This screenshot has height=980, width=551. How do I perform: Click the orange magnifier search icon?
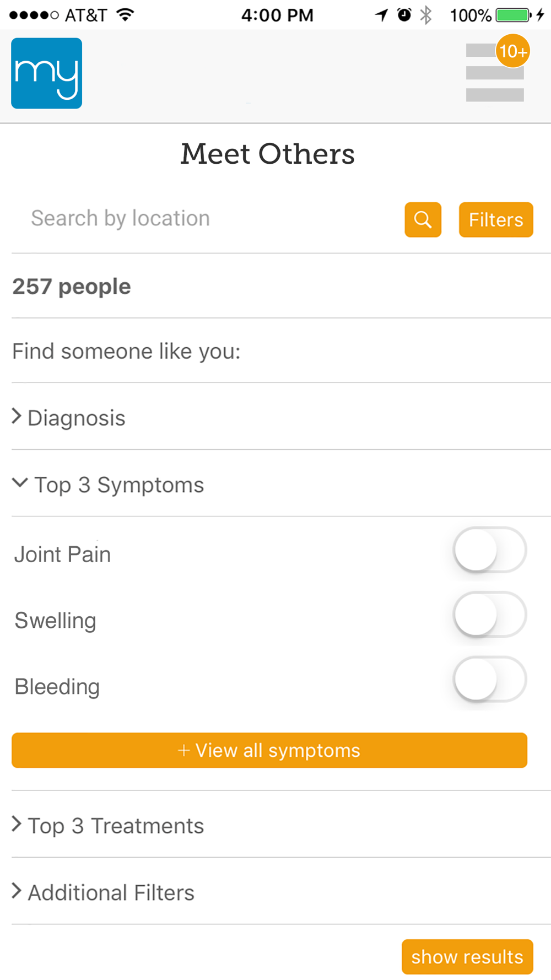coord(423,220)
